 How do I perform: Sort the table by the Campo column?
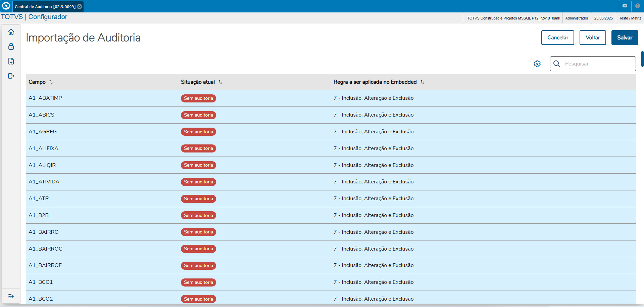point(51,82)
